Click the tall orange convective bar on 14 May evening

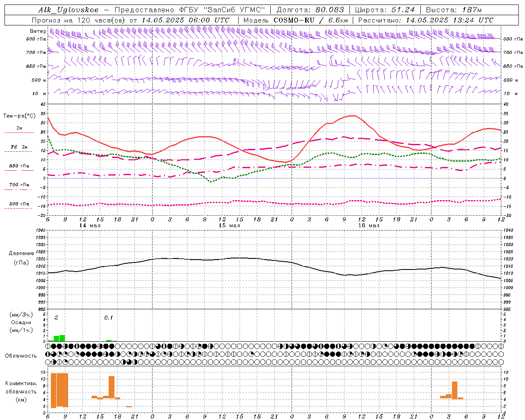(x=112, y=387)
